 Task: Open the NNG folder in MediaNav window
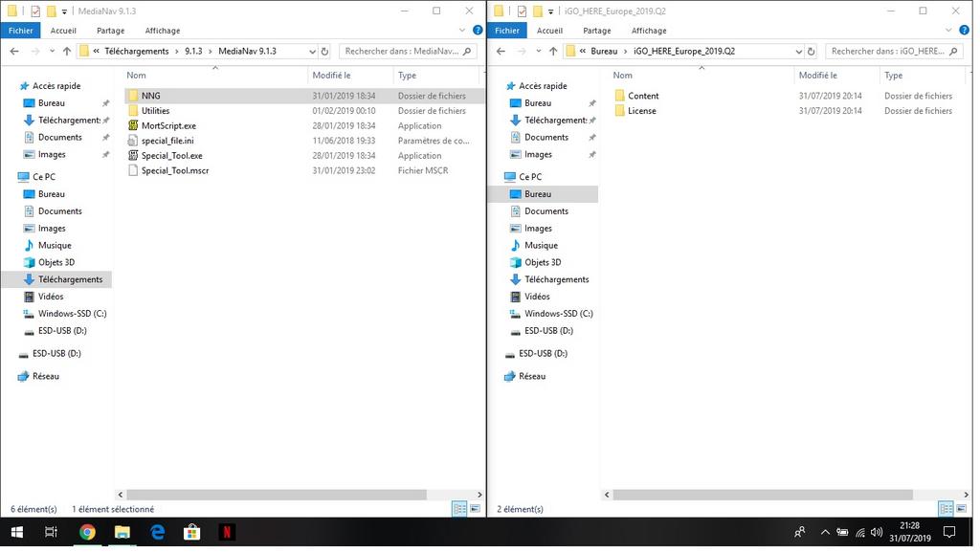tap(150, 96)
